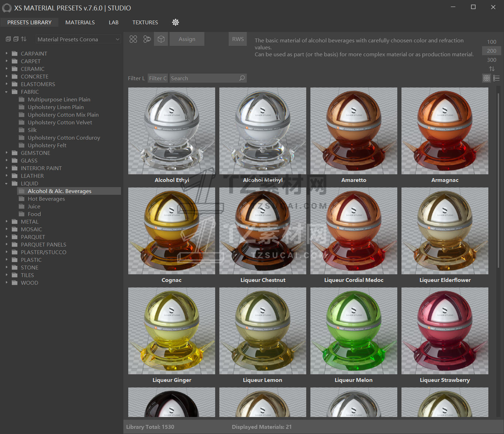The image size is (504, 434).
Task: Select Hot Beverages subfolder
Action: 46,199
